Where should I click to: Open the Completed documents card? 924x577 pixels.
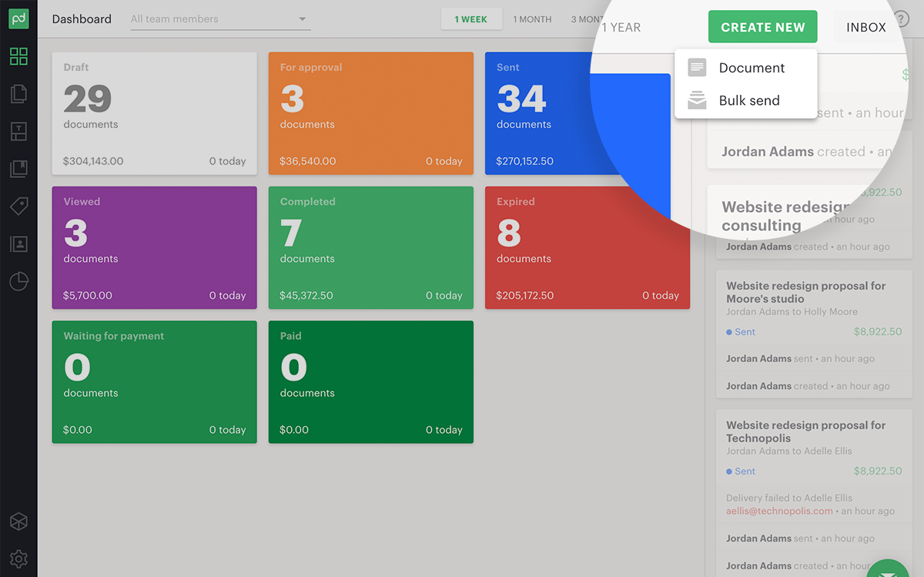coord(371,247)
